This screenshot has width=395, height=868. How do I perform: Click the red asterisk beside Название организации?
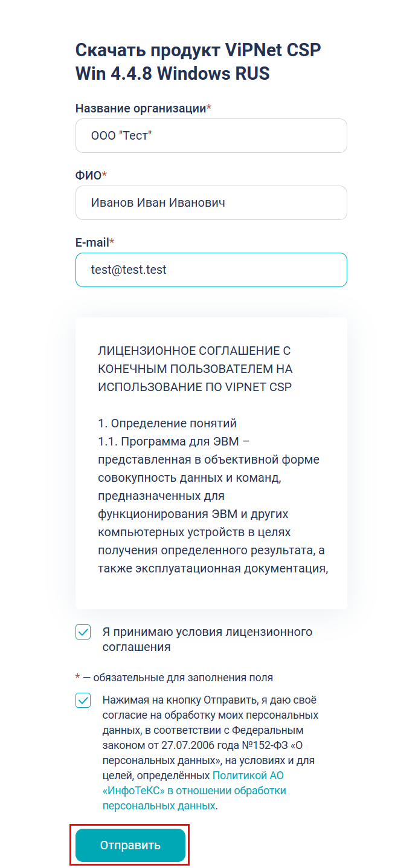(x=209, y=108)
